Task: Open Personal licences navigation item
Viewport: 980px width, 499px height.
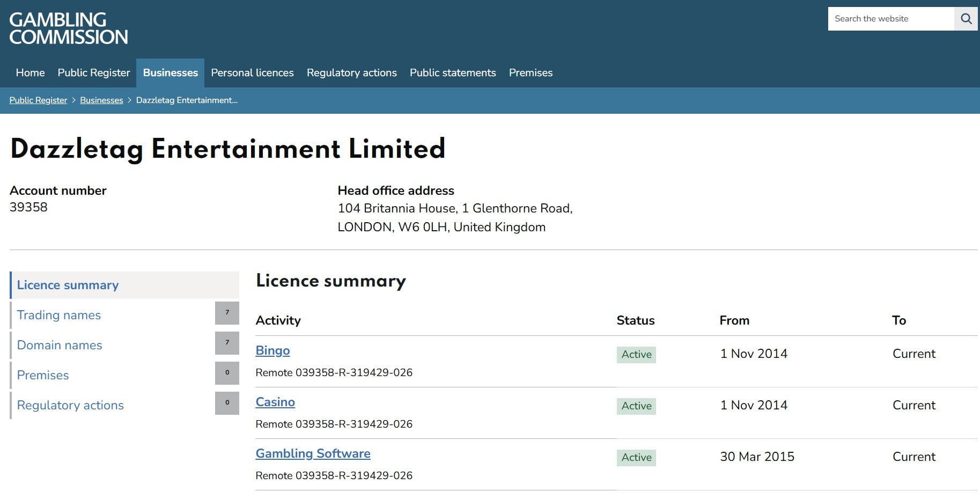Action: [x=252, y=73]
